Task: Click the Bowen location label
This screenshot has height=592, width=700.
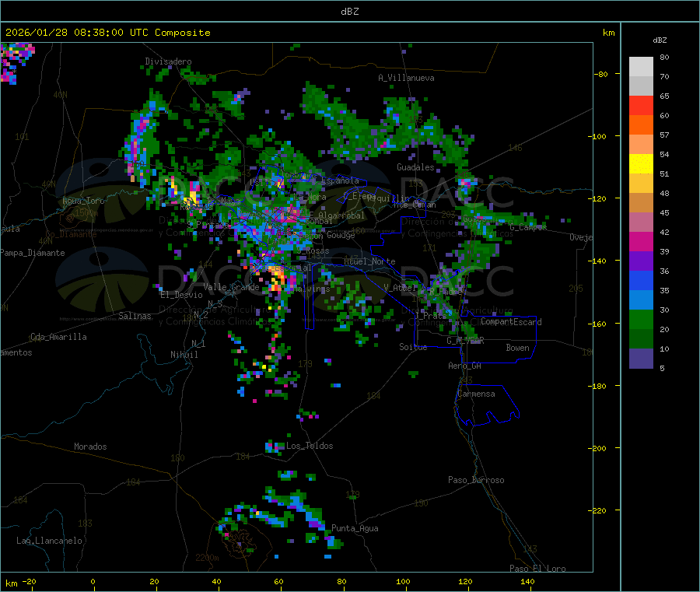Action: click(517, 348)
